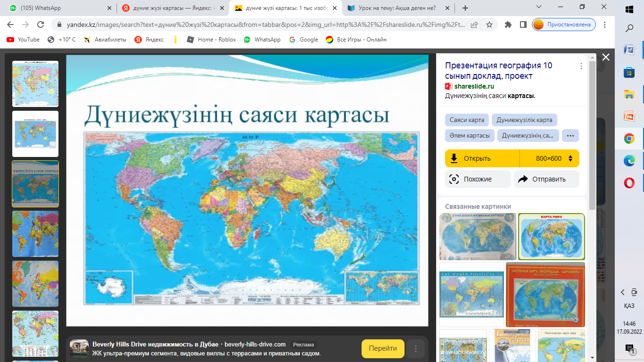Click the browser reload page icon
The image size is (644, 362).
[x=41, y=25]
